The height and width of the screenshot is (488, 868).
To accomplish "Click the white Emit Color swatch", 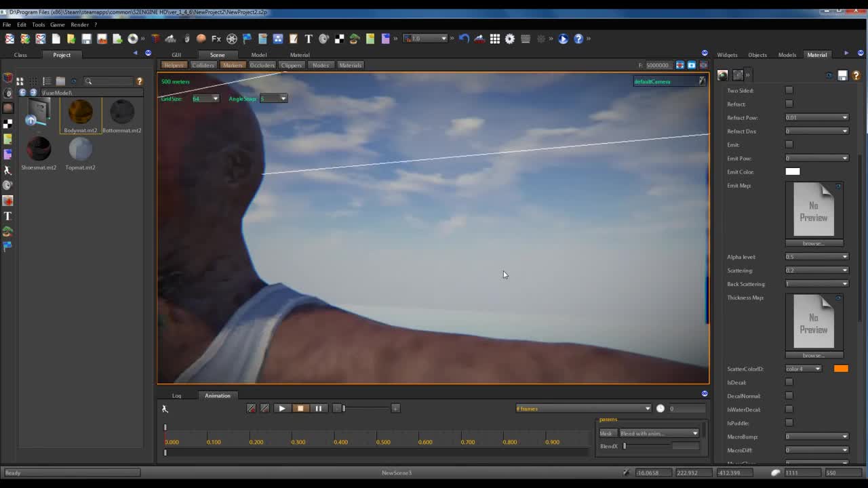I will click(x=792, y=171).
